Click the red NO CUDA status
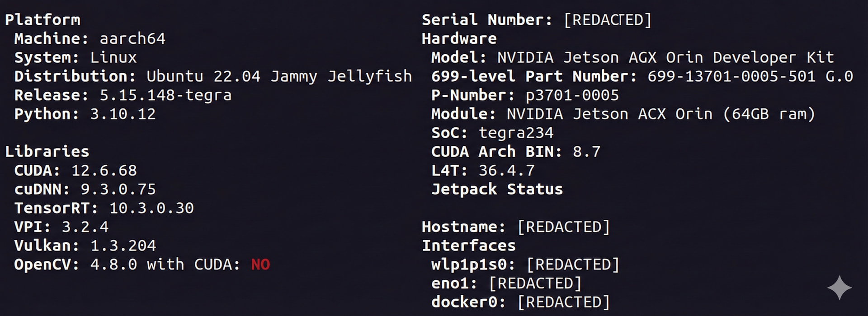Screen dimensions: 868x316 (260, 265)
